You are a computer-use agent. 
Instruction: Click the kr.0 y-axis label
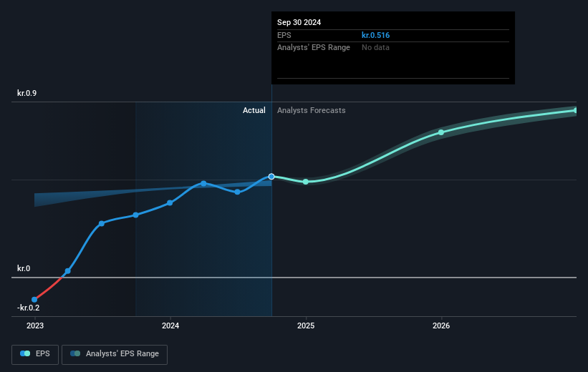click(x=24, y=268)
